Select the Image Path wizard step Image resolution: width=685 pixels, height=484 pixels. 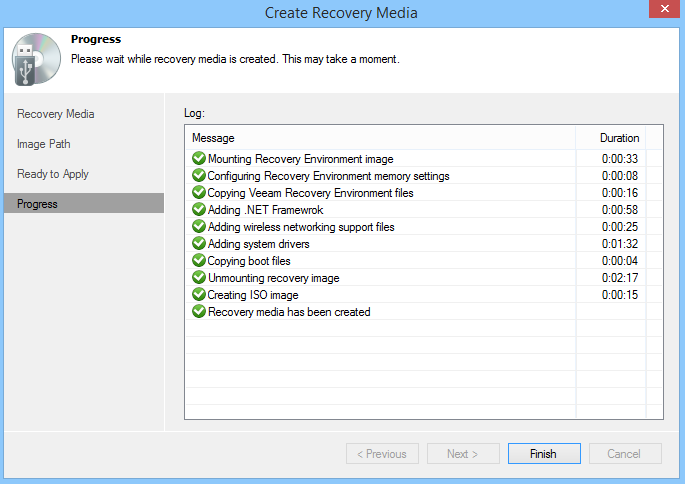(44, 144)
